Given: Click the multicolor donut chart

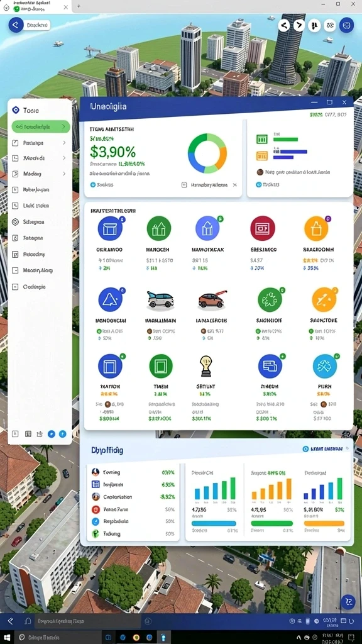Looking at the screenshot, I should coord(207,153).
